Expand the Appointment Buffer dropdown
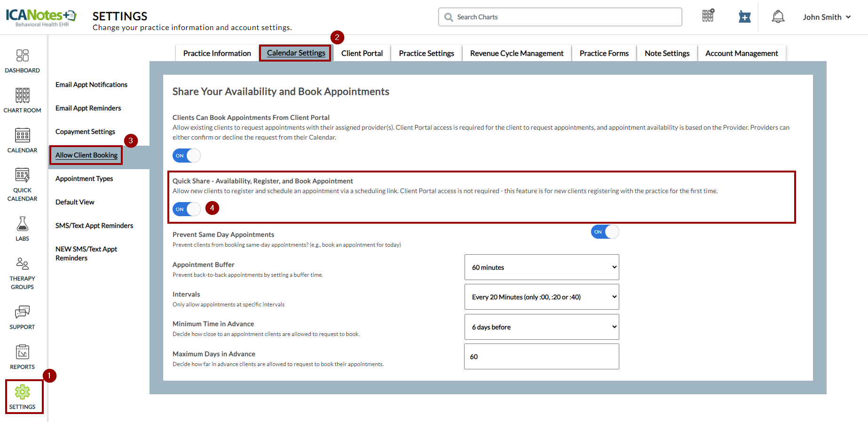The width and height of the screenshot is (868, 422). coord(541,267)
